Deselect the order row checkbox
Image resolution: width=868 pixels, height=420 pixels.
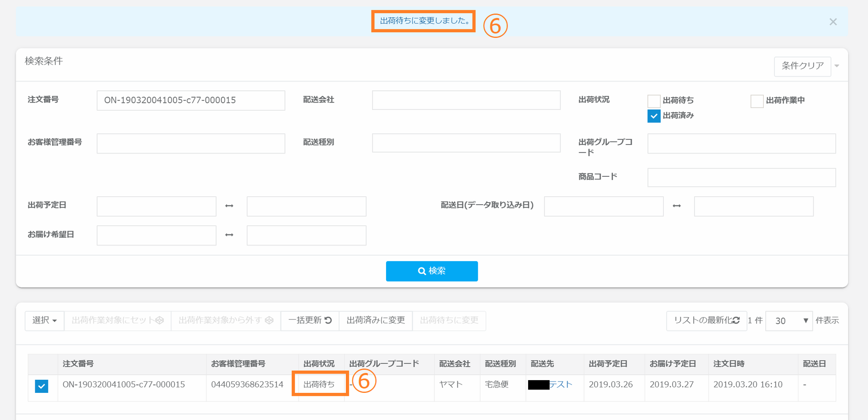pos(42,386)
